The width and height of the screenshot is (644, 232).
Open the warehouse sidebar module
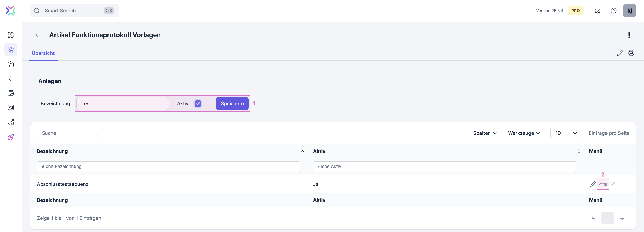point(11,64)
